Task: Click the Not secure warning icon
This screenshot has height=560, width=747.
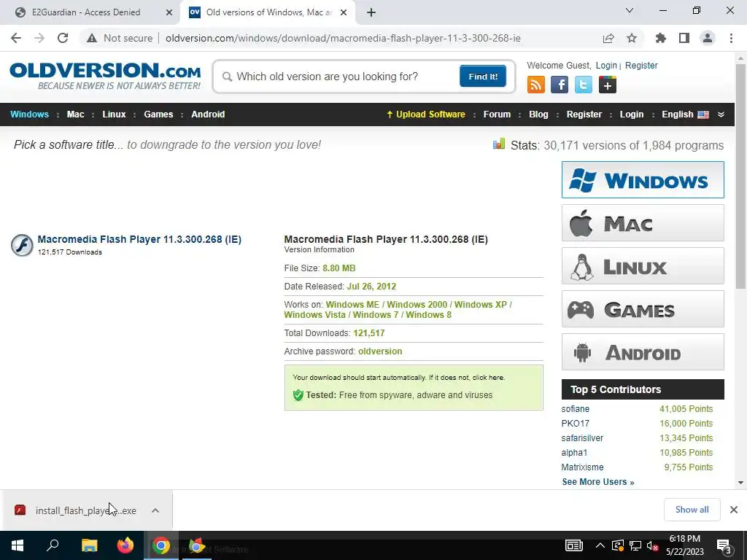Action: click(x=92, y=38)
